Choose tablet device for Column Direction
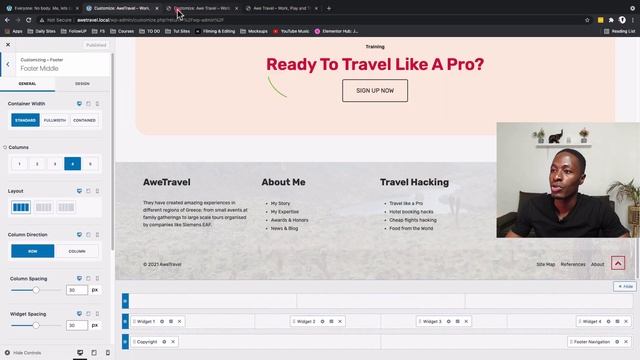The height and width of the screenshot is (360, 640). pyautogui.click(x=88, y=235)
